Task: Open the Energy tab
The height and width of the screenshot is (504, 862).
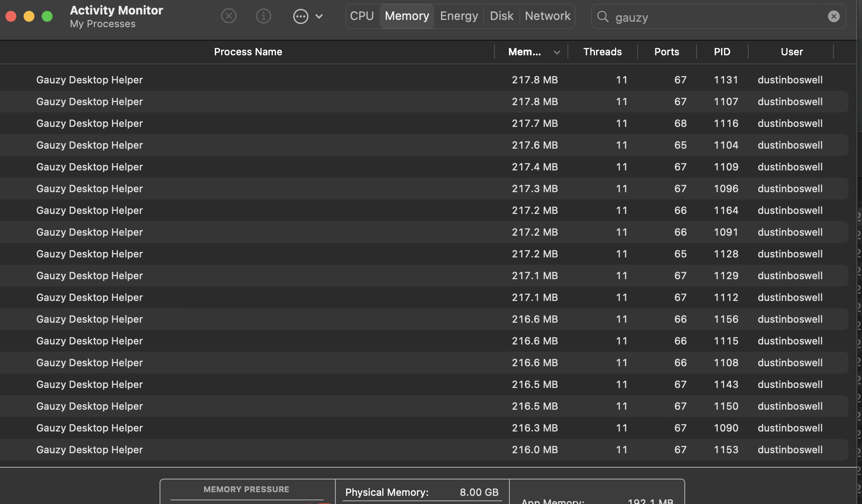Action: (x=458, y=16)
